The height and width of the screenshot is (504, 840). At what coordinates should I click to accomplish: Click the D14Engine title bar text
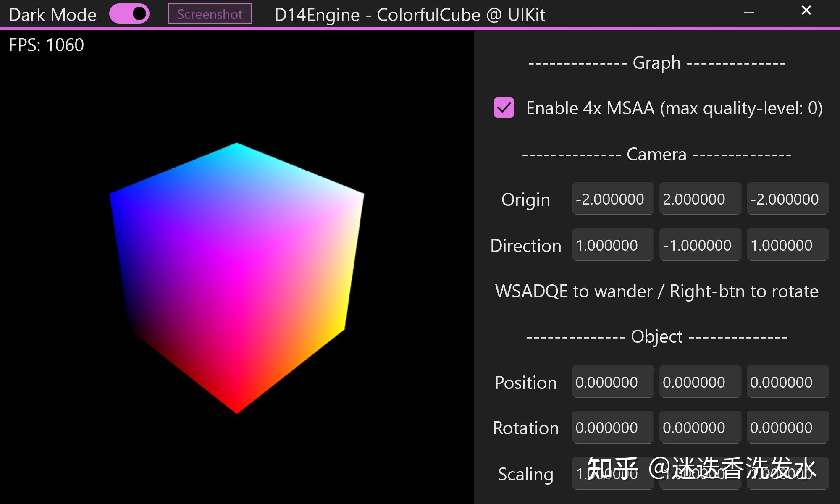click(x=409, y=15)
